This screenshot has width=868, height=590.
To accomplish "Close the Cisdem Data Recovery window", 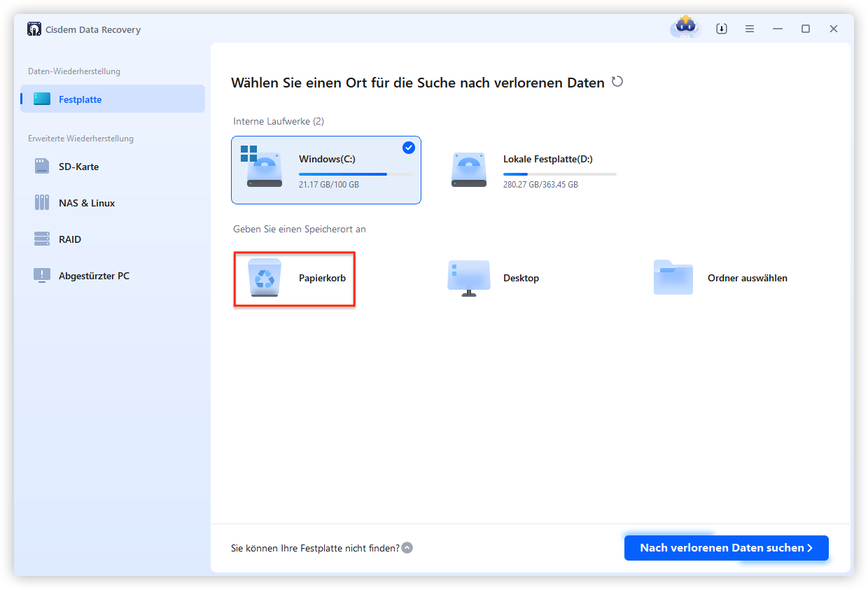I will [x=834, y=29].
